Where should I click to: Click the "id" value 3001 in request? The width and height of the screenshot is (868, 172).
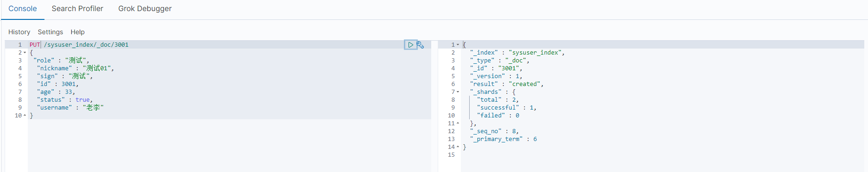click(x=69, y=84)
